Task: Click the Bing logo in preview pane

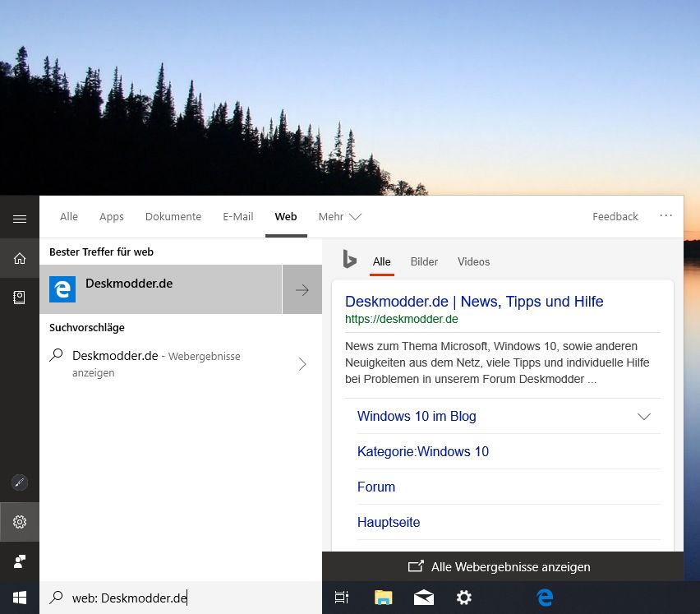Action: [349, 259]
